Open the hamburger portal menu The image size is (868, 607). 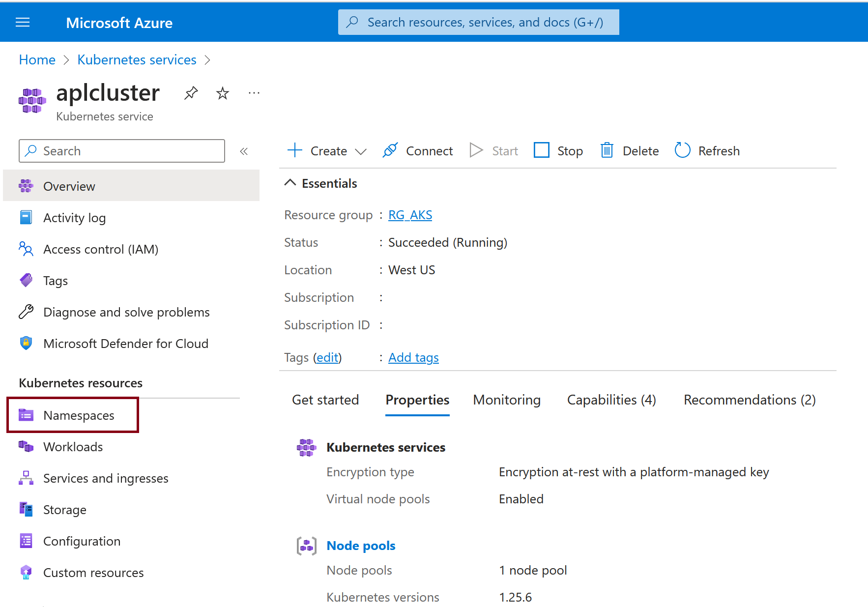coord(23,23)
